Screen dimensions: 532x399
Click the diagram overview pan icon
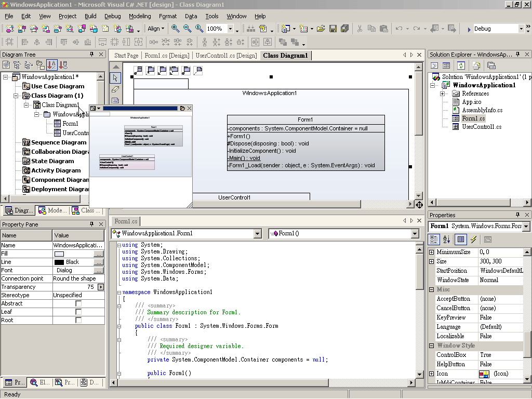(419, 205)
